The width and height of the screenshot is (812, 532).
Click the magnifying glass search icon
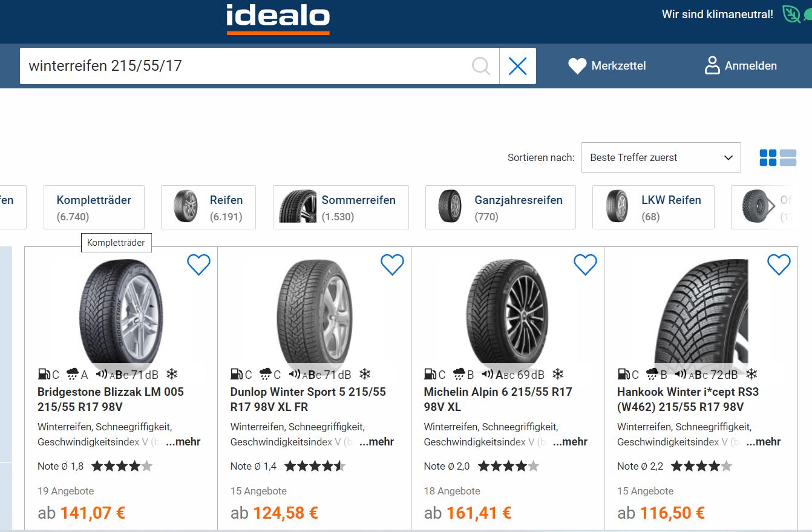coord(480,66)
